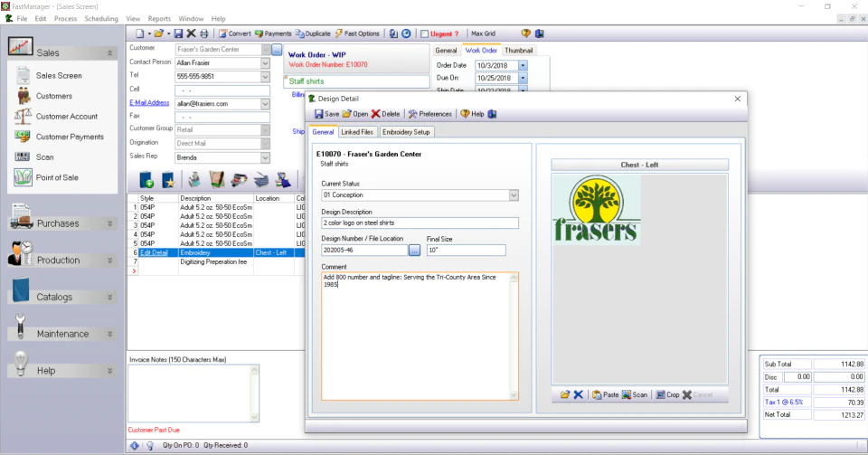
Task: Click Scan under the design image
Action: (635, 395)
